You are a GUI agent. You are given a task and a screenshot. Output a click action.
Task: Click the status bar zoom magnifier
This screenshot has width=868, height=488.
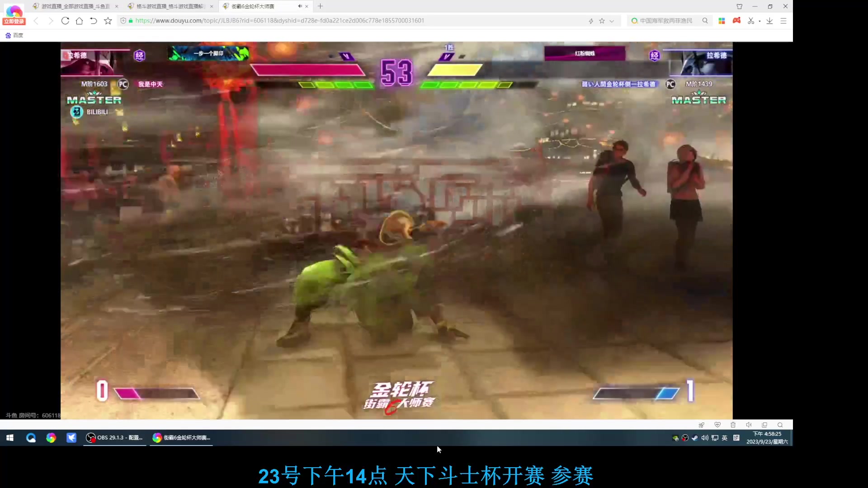pos(780,425)
